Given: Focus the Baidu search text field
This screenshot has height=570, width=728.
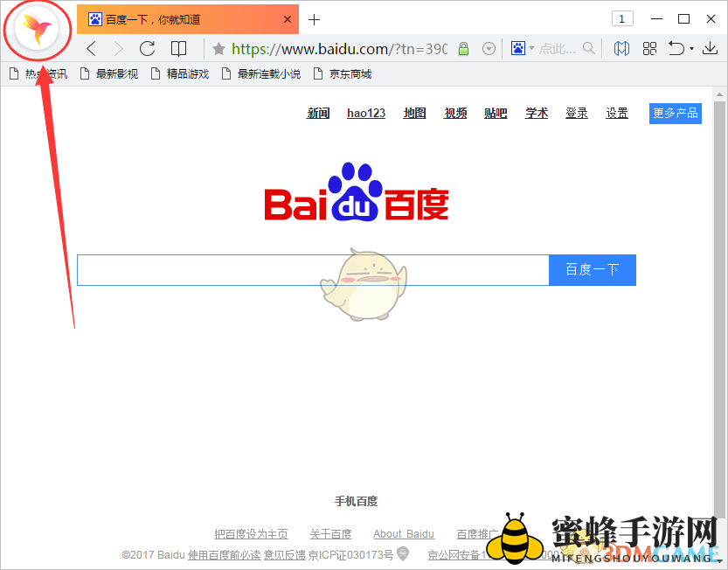Looking at the screenshot, I should coord(313,270).
